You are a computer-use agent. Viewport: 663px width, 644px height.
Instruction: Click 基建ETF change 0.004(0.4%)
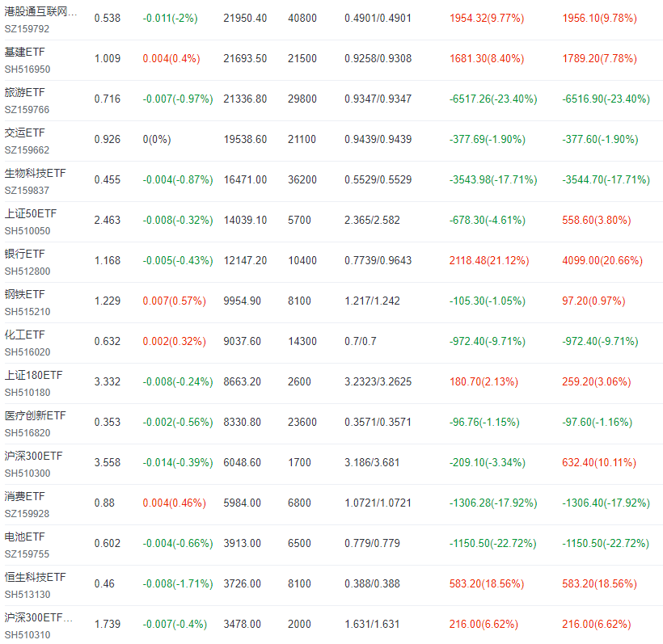click(171, 58)
